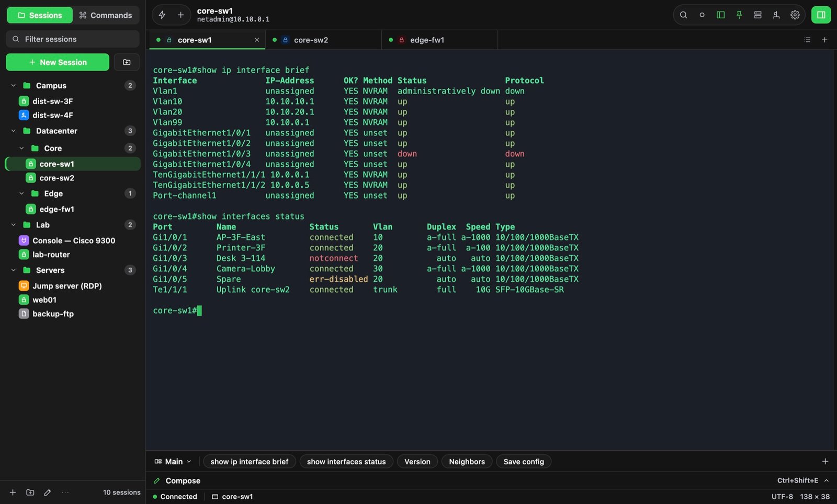Switch to core-sw2 tab
837x504 pixels.
pos(323,40)
